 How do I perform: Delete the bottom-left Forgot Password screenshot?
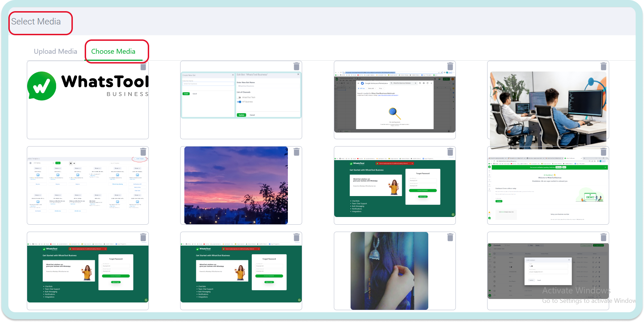[143, 237]
